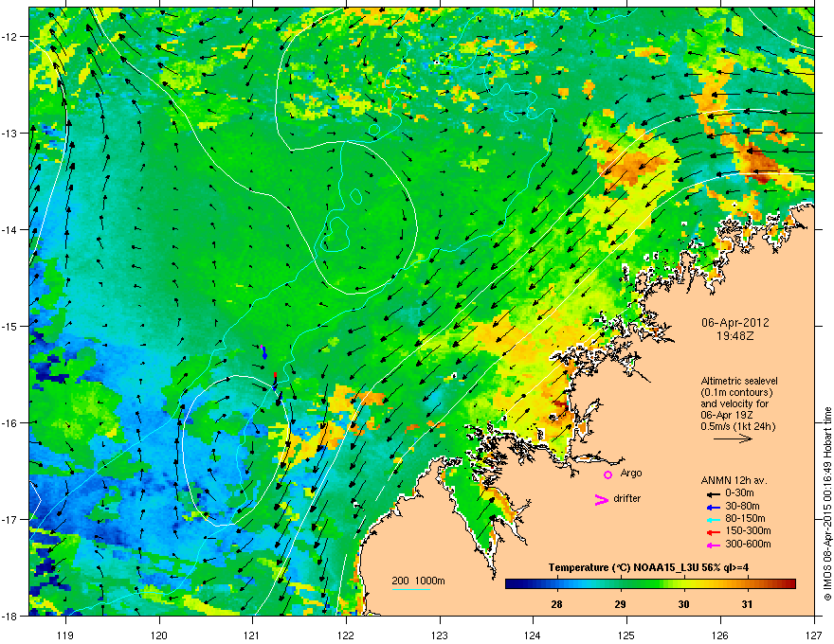Click the magenta Argo circle marker in legend
This screenshot has height=644, width=834.
(x=607, y=474)
